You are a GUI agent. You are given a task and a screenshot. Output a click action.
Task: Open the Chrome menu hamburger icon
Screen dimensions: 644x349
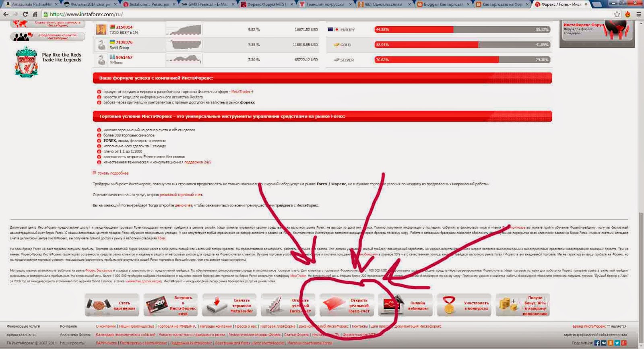pos(638,14)
